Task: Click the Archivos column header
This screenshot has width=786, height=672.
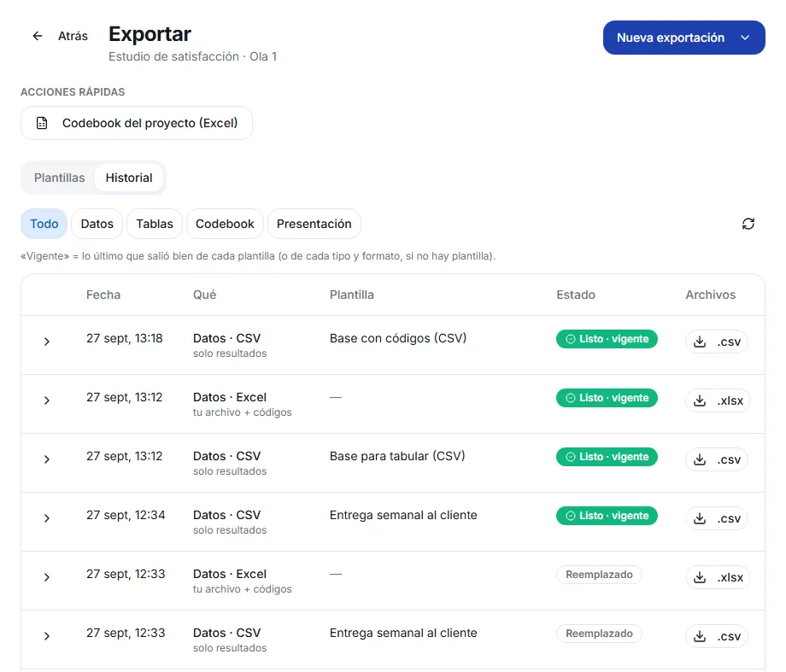Action: (710, 295)
